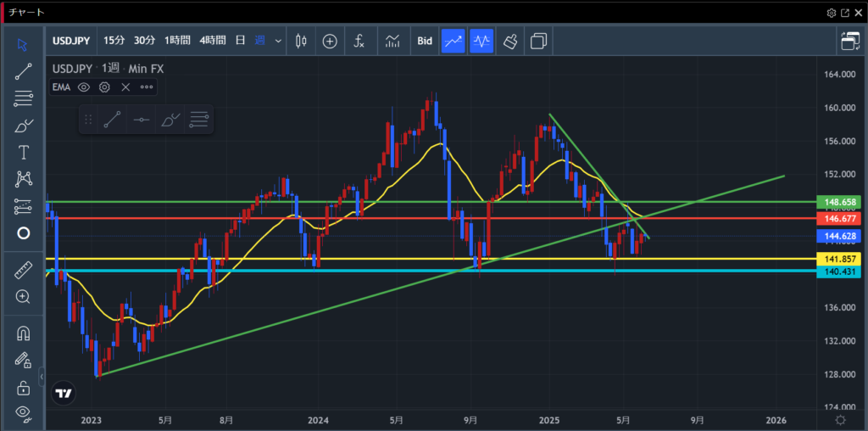Activate the zoom-in magnifier tool
Viewport: 868px width, 431px height.
click(23, 297)
